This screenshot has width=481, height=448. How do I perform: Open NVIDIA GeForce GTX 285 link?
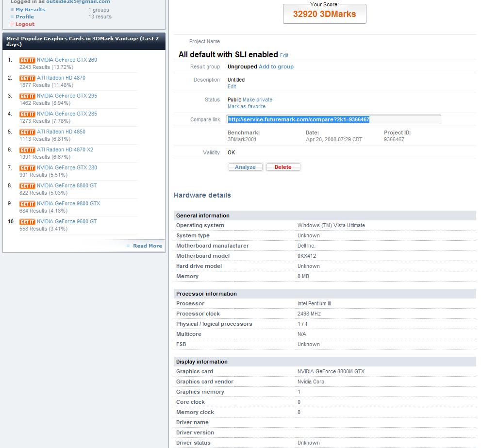(67, 114)
